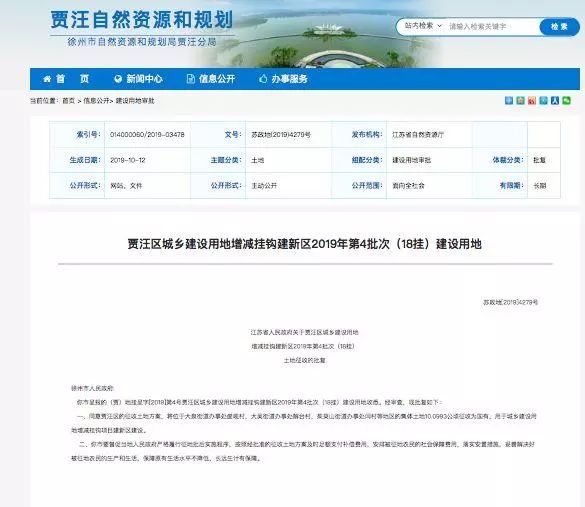The image size is (585, 507).
Task: Share to Renren with the dark blue icon
Action: coord(555,100)
